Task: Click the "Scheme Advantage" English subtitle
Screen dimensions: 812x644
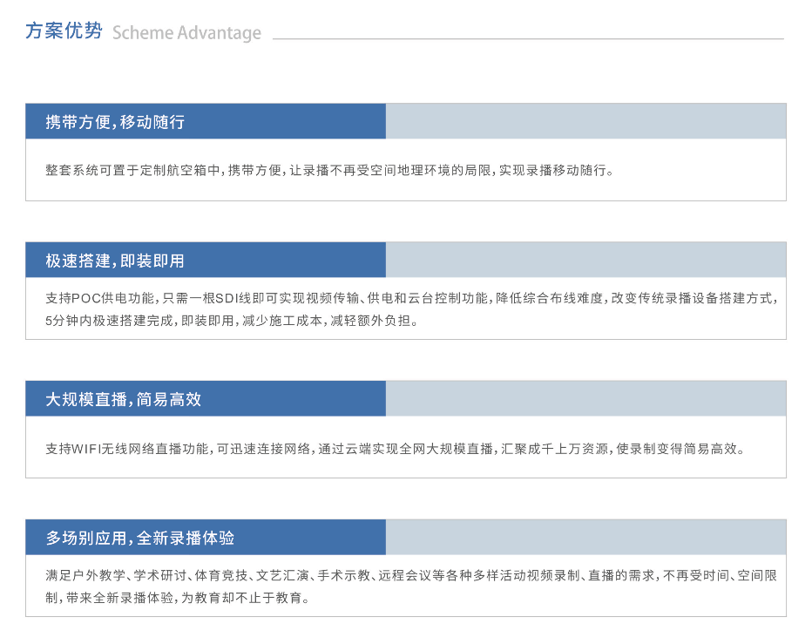Action: [186, 33]
